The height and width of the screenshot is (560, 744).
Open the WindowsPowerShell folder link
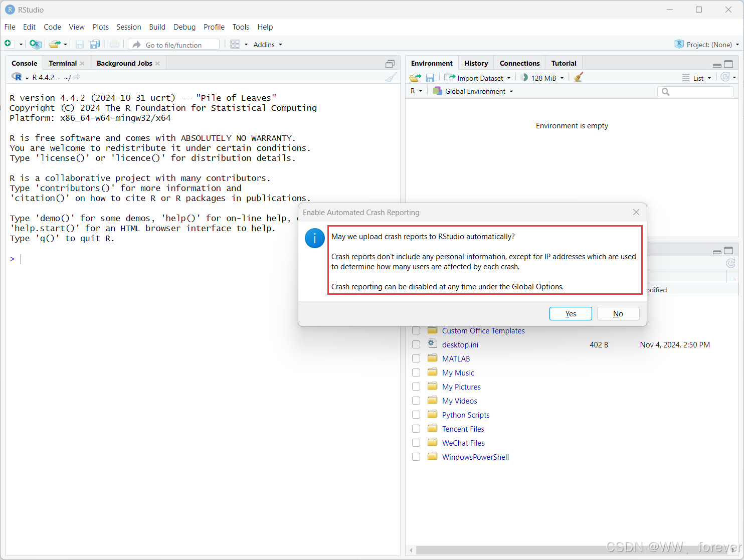tap(475, 457)
